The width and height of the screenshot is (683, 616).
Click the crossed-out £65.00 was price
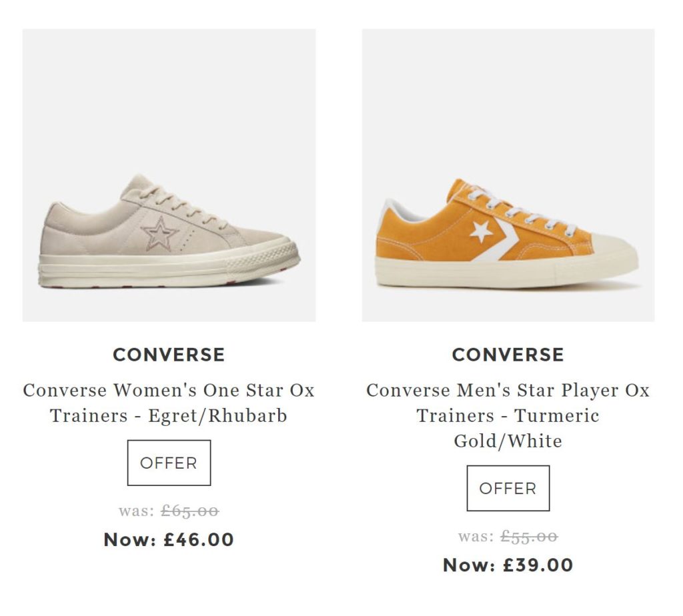pyautogui.click(x=190, y=511)
